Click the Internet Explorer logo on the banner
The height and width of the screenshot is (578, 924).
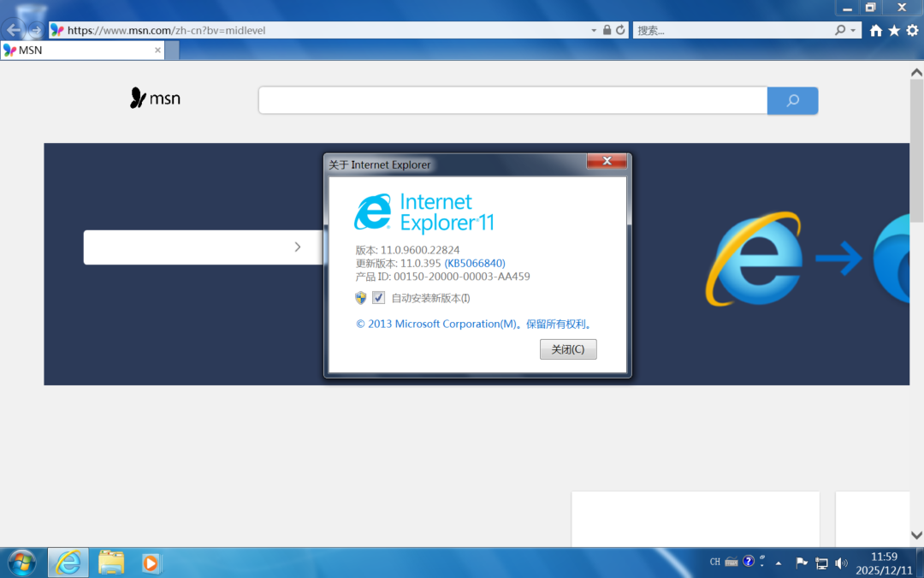[x=754, y=259]
